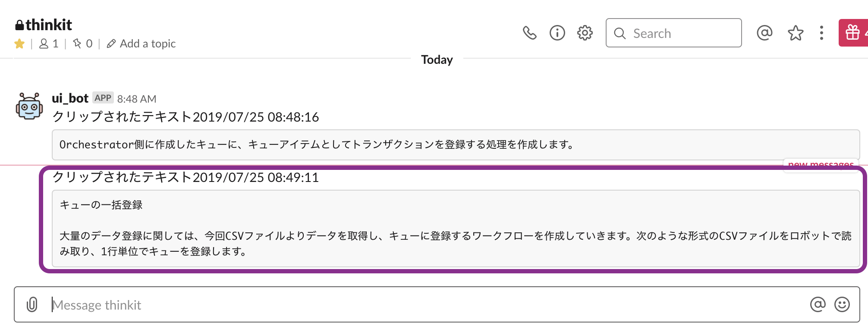Open more options vertical dots menu

[x=821, y=33]
